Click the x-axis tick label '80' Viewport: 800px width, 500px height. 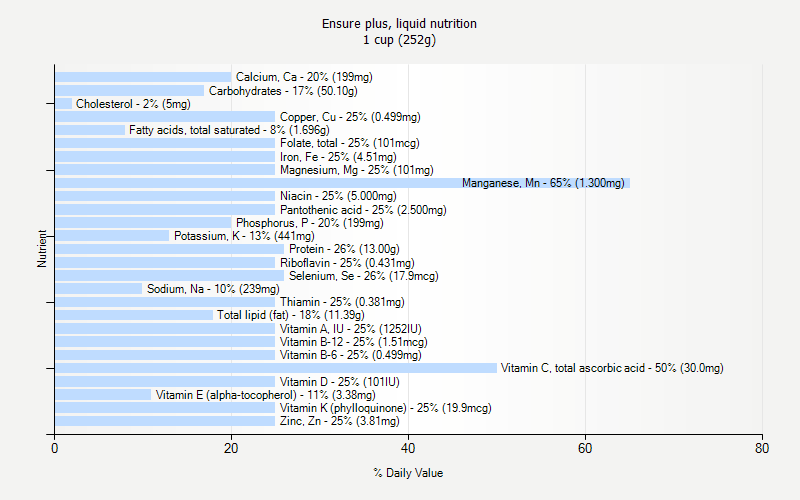762,448
